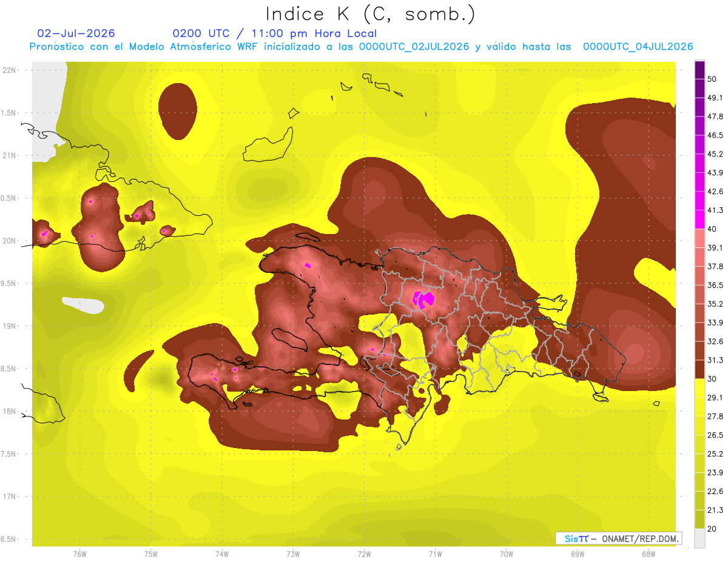The height and width of the screenshot is (562, 728).
Task: Click the "75W" longitude label
Action: (x=151, y=554)
